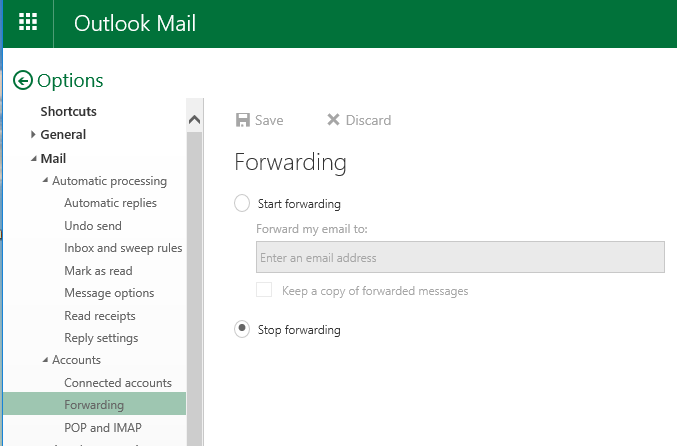Click the Forwarding page heading
The height and width of the screenshot is (446, 677).
pos(290,163)
